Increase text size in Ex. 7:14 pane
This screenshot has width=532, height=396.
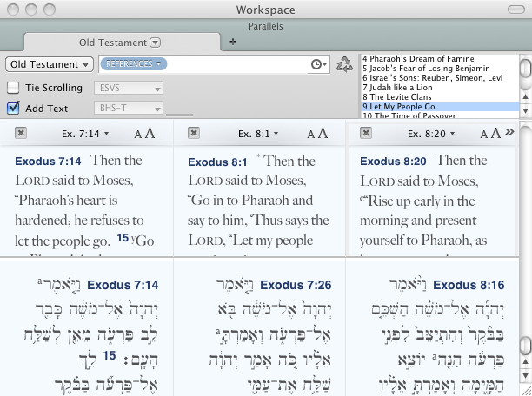(x=150, y=133)
